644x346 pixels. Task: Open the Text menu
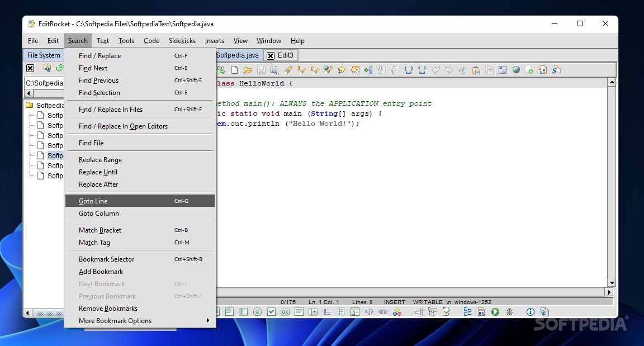click(103, 41)
